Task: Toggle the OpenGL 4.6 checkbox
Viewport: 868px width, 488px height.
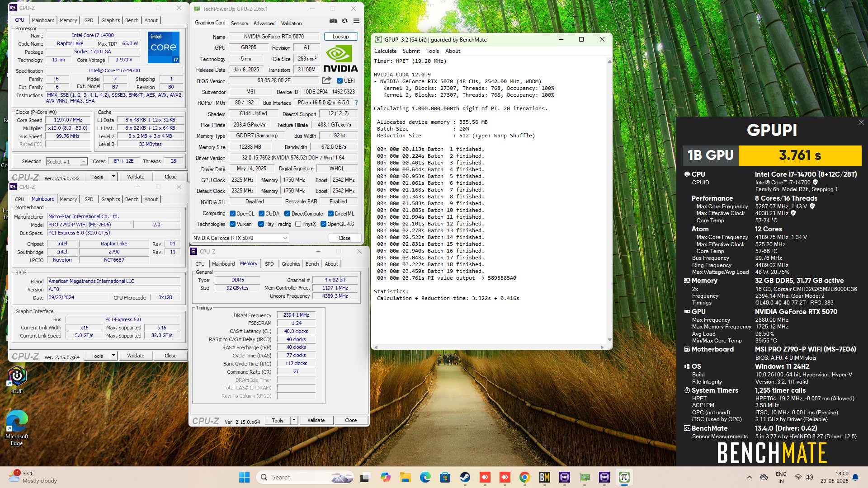Action: point(323,224)
